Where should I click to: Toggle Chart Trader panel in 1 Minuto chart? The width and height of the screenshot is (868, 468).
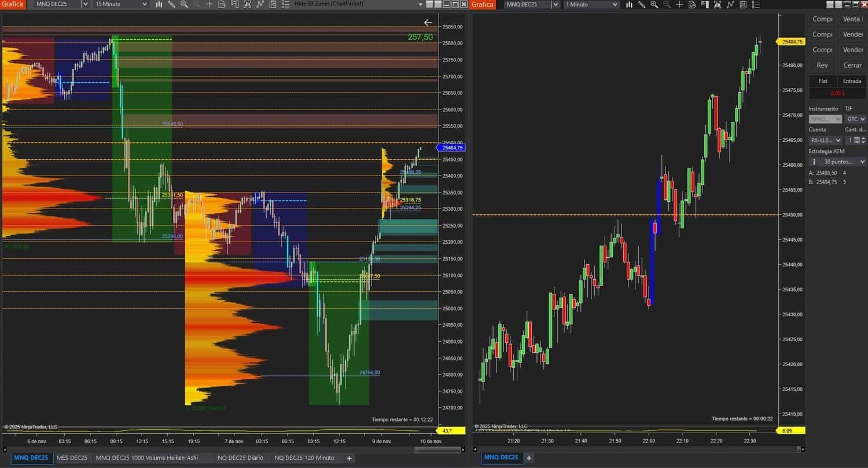(704, 4)
